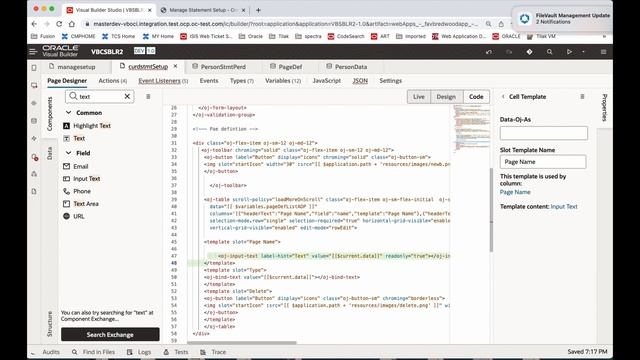
Task: Run the app with the play icon
Action: point(569,52)
